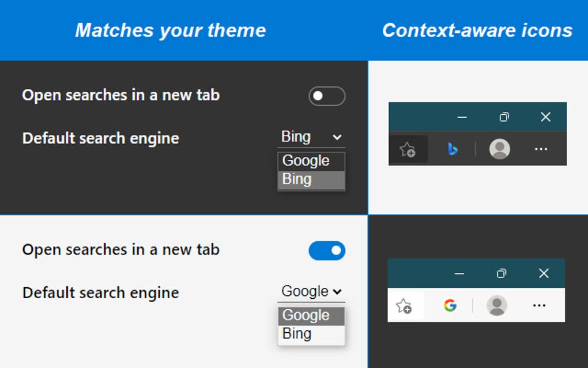Viewport: 588px width, 368px height.
Task: Restore down the dark-toolbar browser window
Action: [x=504, y=117]
